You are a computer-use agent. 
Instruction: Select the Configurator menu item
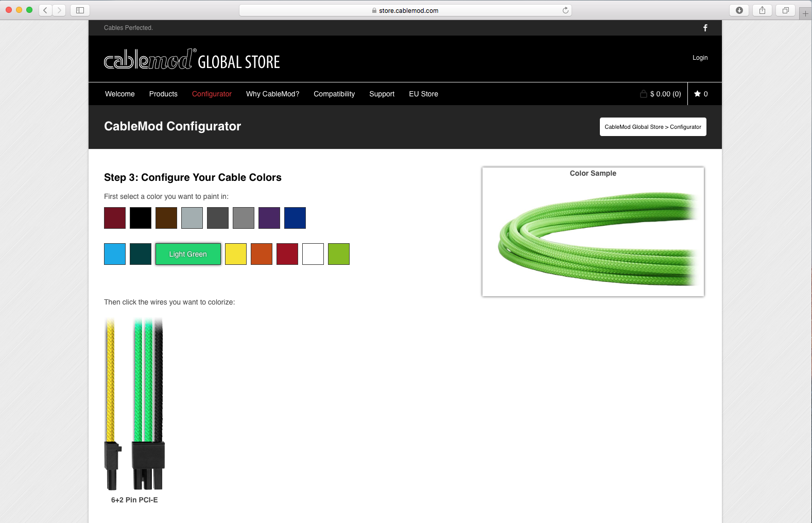(x=212, y=94)
